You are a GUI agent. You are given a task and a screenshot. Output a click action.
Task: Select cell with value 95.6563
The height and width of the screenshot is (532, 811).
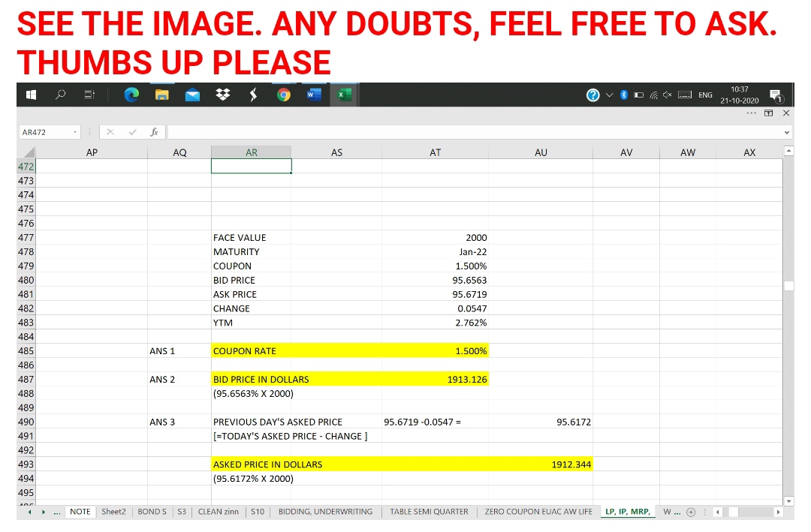[435, 280]
